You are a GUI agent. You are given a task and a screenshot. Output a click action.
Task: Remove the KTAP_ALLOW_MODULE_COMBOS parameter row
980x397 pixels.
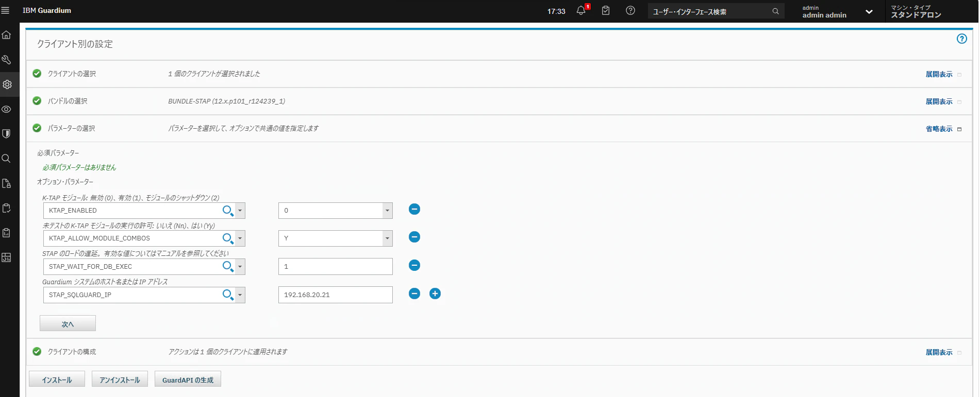click(414, 237)
